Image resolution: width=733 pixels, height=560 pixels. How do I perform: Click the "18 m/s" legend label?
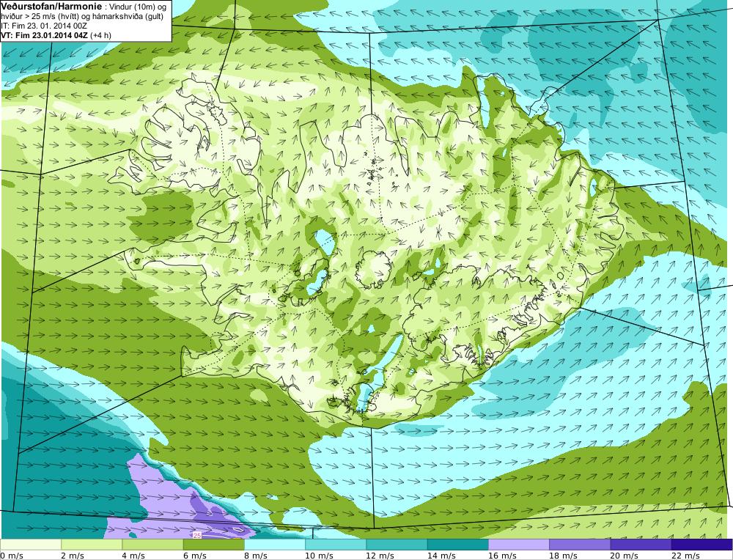click(563, 556)
